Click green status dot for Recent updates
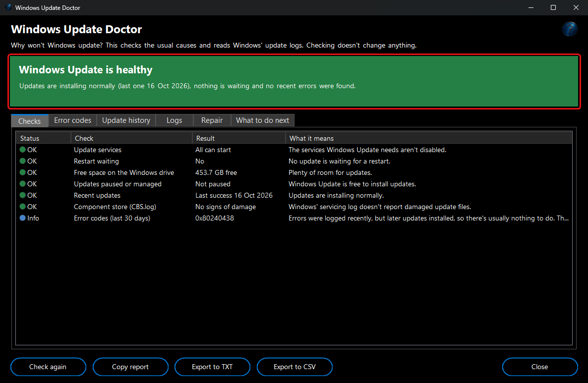The width and height of the screenshot is (588, 383). click(22, 195)
